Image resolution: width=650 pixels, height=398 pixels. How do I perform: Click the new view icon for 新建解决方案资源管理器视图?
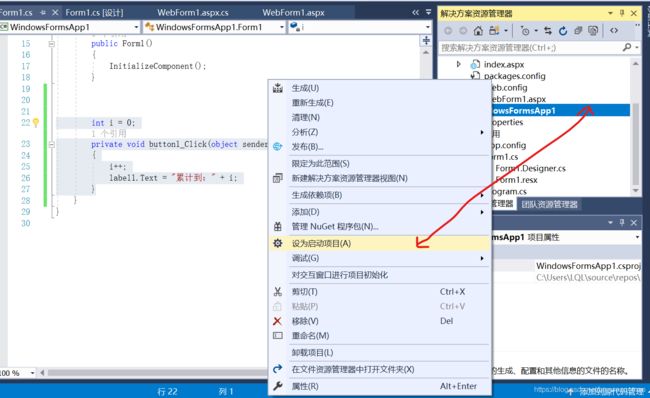[277, 178]
